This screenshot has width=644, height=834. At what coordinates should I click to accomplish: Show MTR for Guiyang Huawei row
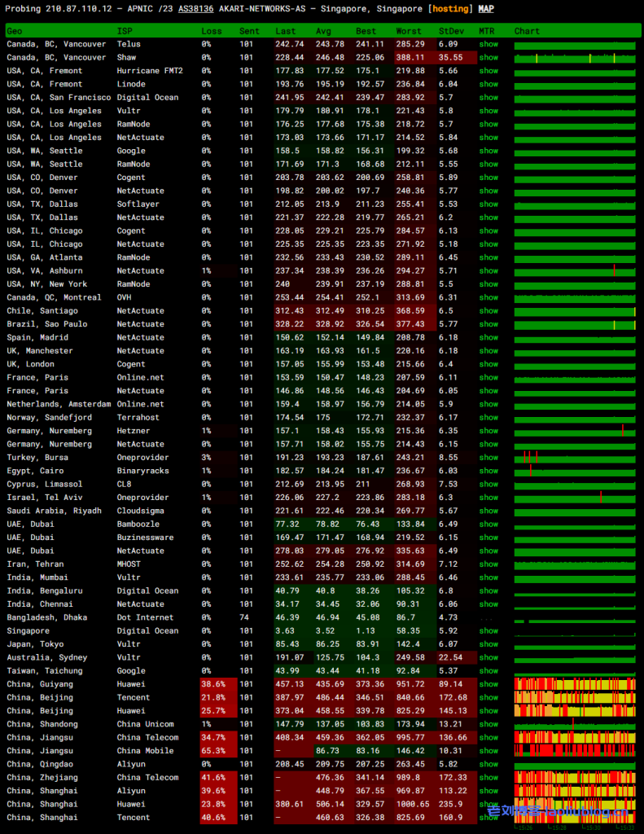click(x=488, y=684)
